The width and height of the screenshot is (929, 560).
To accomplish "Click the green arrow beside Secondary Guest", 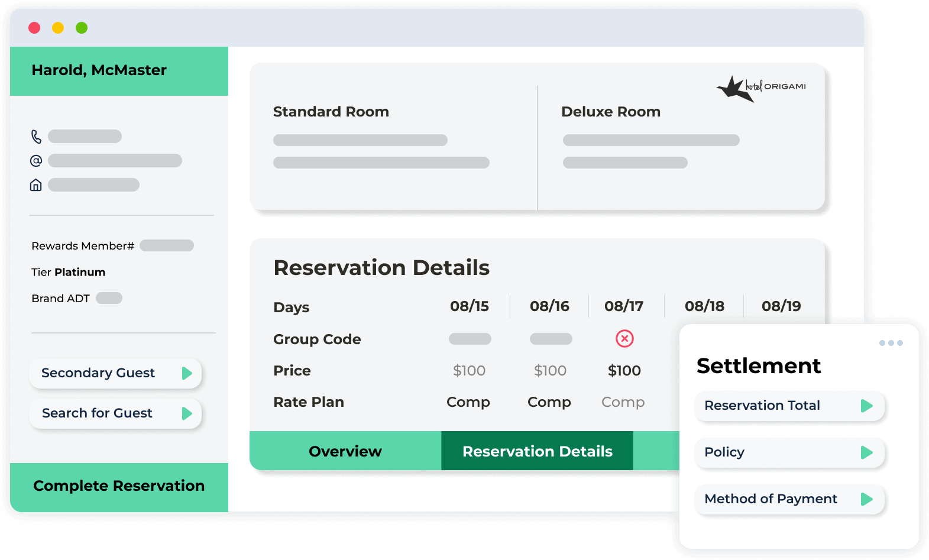I will [x=187, y=373].
